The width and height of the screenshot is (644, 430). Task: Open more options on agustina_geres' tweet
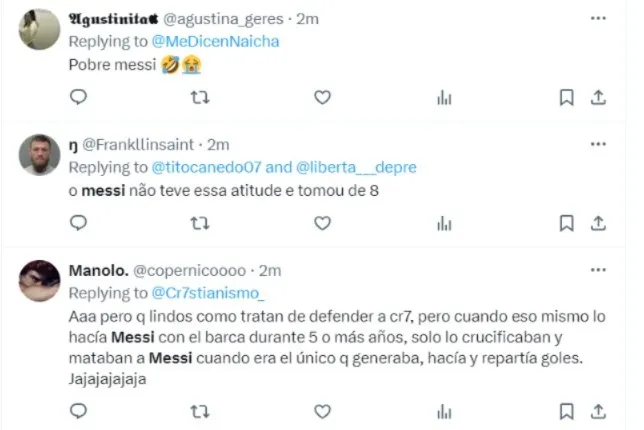coord(597,18)
